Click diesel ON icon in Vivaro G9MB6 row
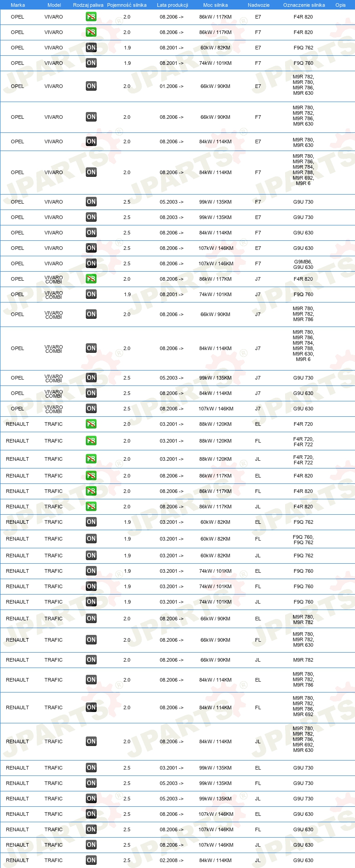The height and width of the screenshot is (868, 355). pyautogui.click(x=91, y=263)
